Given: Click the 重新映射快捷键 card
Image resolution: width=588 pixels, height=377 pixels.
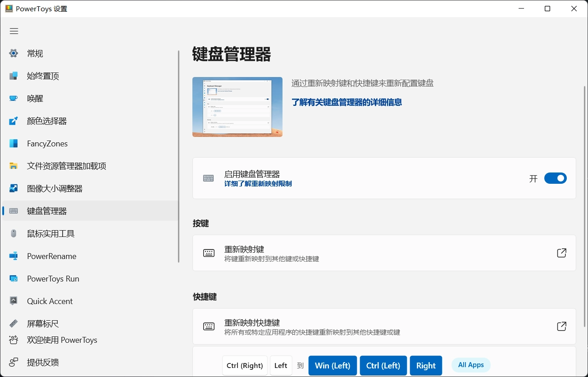Looking at the screenshot, I should pyautogui.click(x=384, y=326).
